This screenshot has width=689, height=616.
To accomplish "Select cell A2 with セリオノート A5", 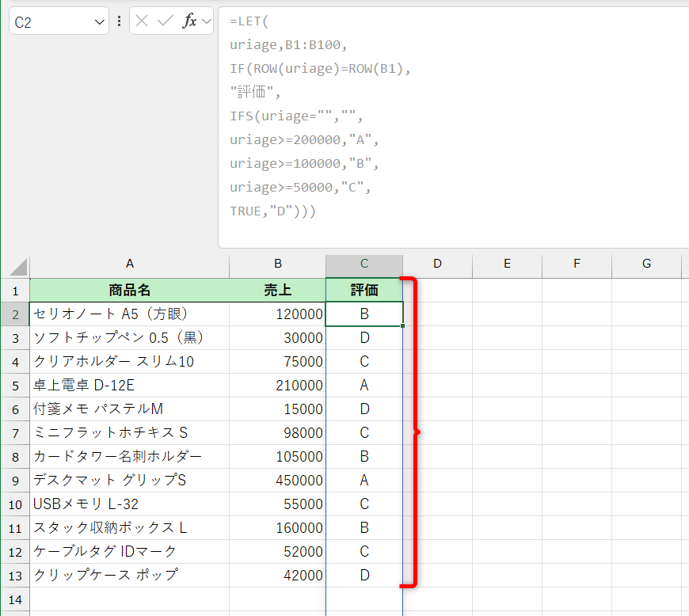I will click(129, 314).
